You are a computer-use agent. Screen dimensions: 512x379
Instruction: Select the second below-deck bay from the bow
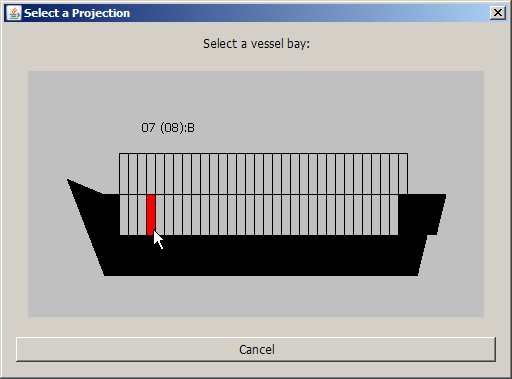coord(133,215)
